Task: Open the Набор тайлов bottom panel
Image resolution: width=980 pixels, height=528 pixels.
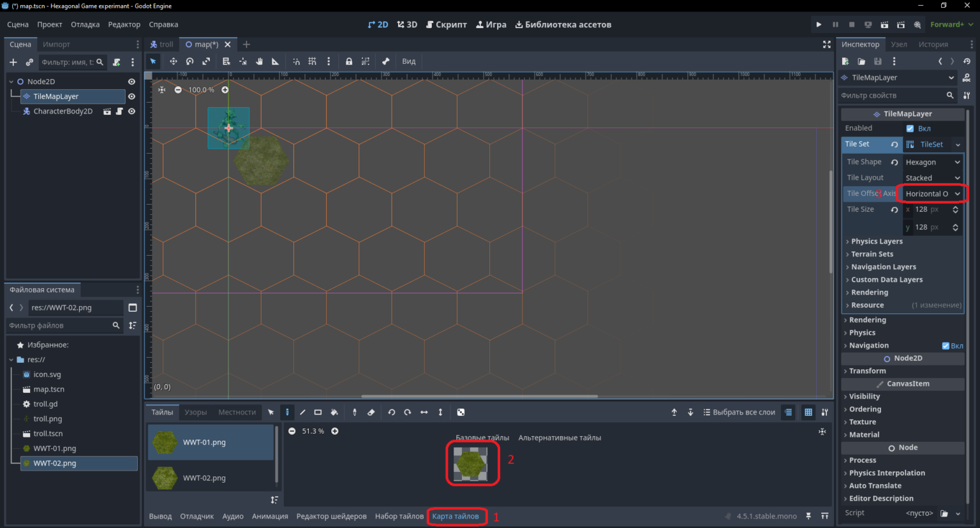Action: (x=399, y=516)
